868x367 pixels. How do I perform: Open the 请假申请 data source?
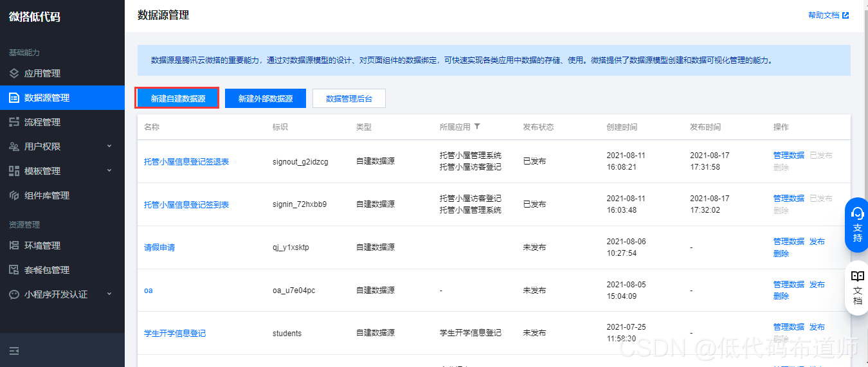coord(159,247)
